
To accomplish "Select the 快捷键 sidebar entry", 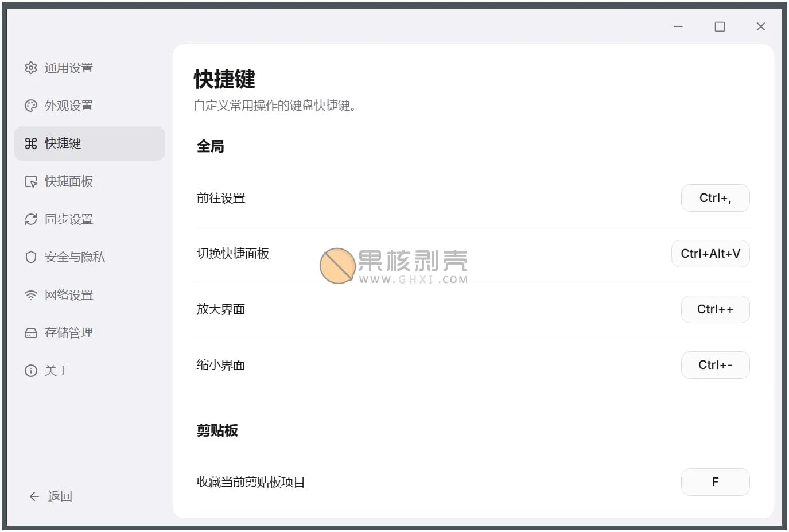I will [90, 143].
